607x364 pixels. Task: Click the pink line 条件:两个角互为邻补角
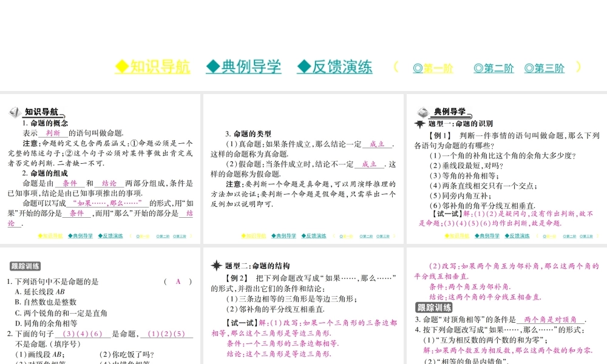click(470, 287)
